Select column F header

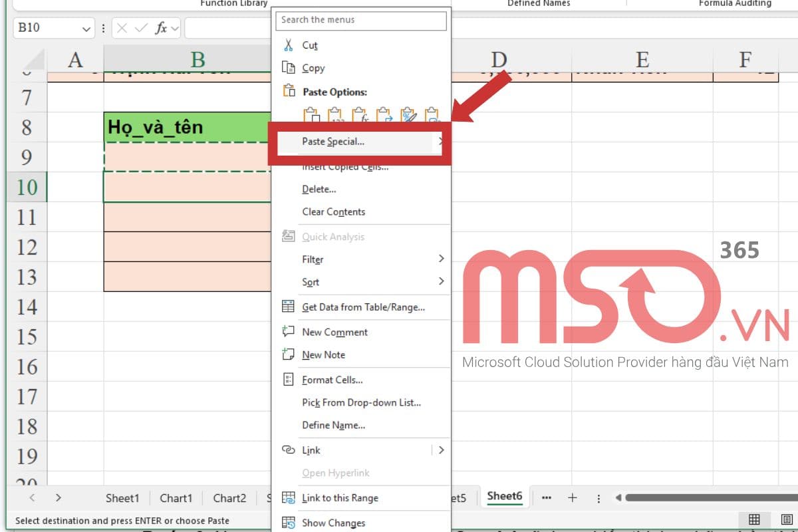point(746,60)
